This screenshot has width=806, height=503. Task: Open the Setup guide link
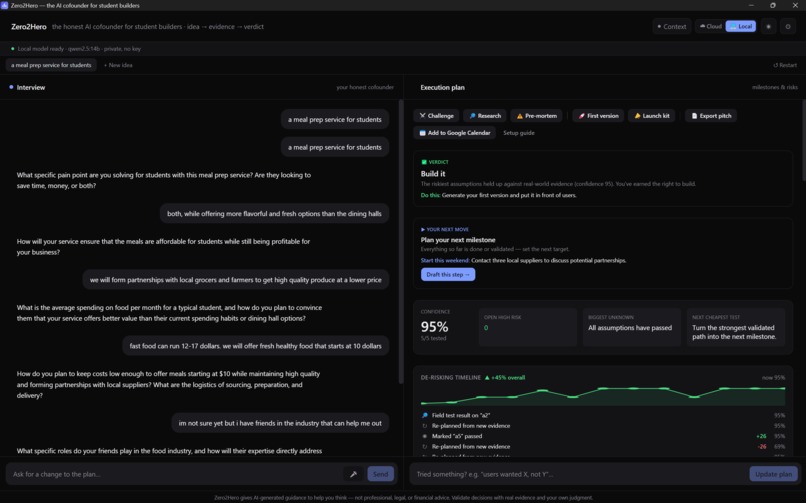tap(519, 133)
